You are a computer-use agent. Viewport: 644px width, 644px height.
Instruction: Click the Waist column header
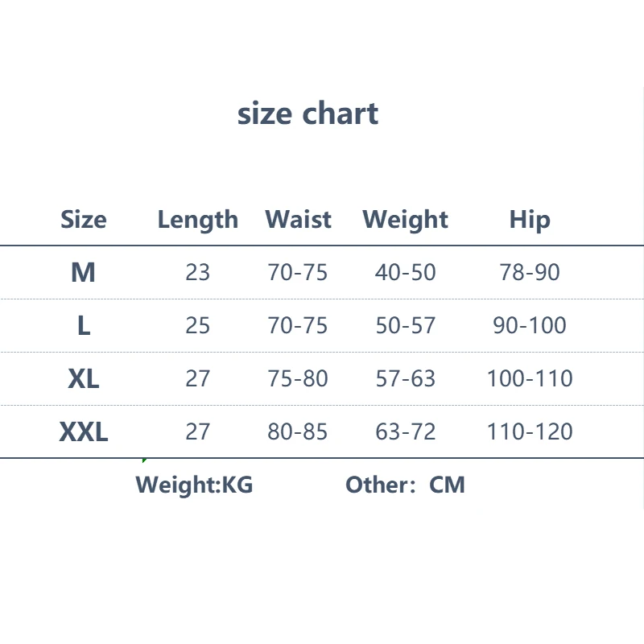click(x=298, y=219)
